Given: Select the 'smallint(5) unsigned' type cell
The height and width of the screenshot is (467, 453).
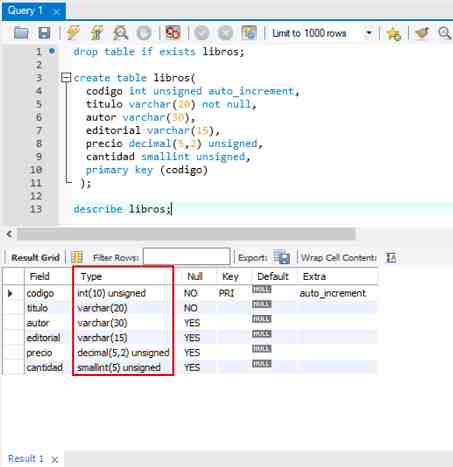Looking at the screenshot, I should pos(119,367).
